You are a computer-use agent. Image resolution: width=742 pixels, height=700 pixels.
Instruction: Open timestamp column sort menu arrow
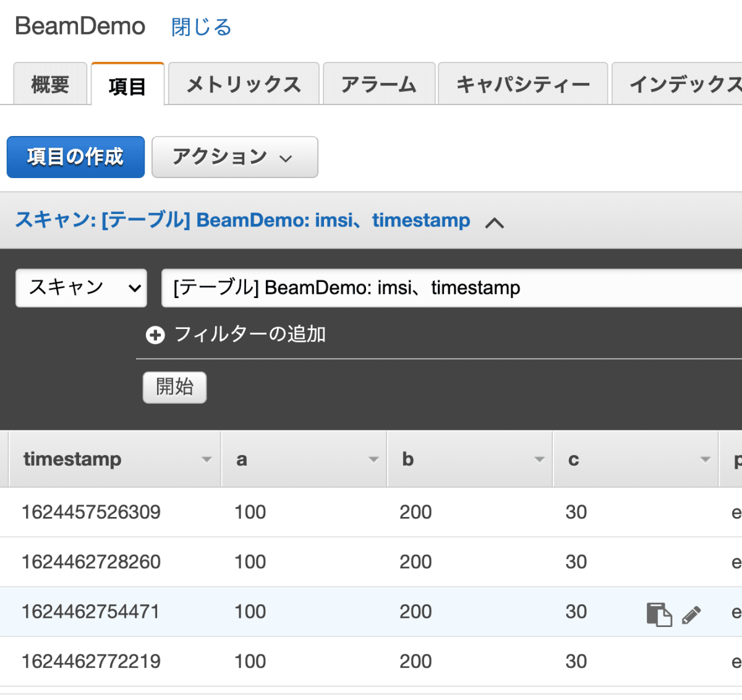pos(207,459)
